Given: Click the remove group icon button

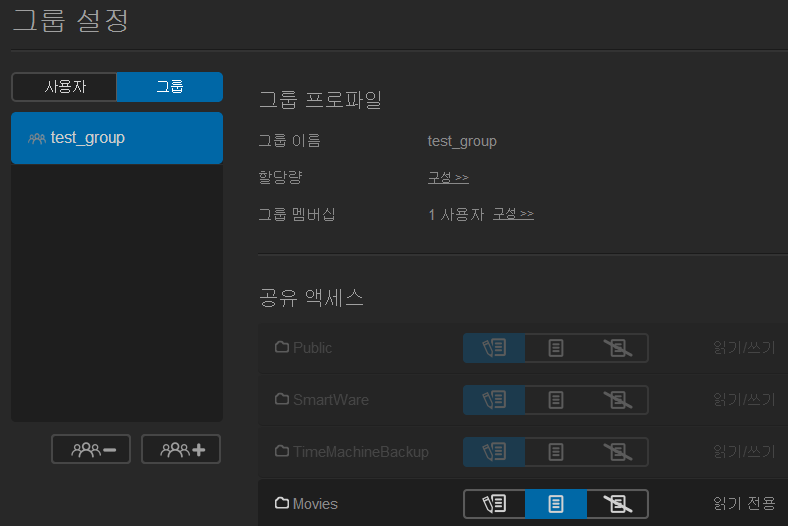Looking at the screenshot, I should (91, 450).
